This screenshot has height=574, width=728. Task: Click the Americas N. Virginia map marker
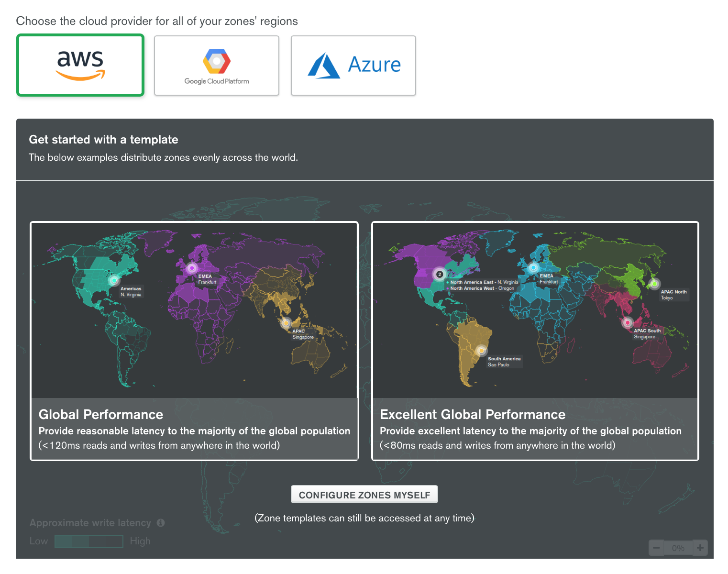(x=114, y=280)
